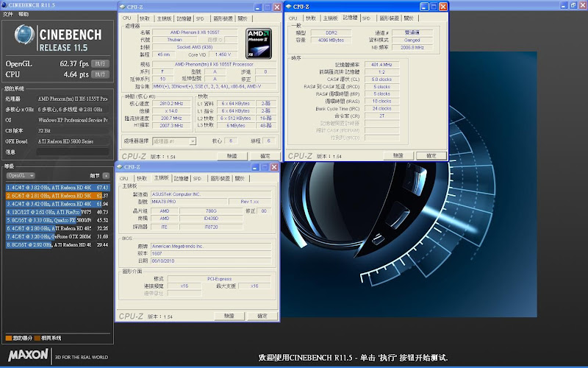This screenshot has width=588, height=368.
Task: Select SPD tab in CPU-Z processor window
Action: [x=200, y=18]
